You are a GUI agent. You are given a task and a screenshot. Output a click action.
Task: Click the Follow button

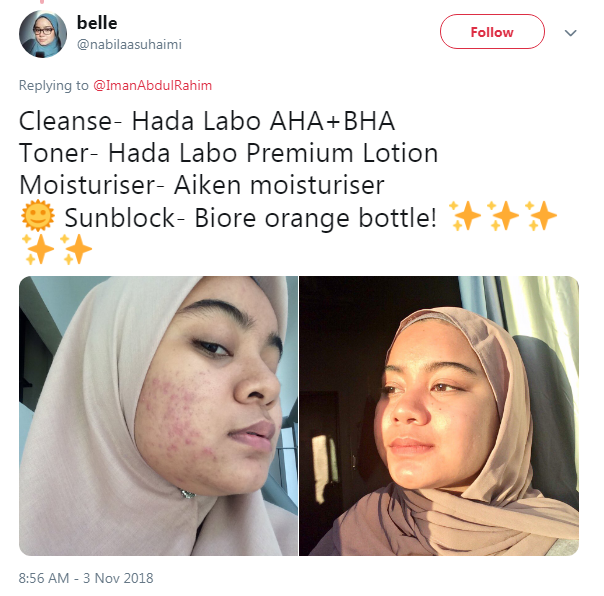click(x=492, y=32)
